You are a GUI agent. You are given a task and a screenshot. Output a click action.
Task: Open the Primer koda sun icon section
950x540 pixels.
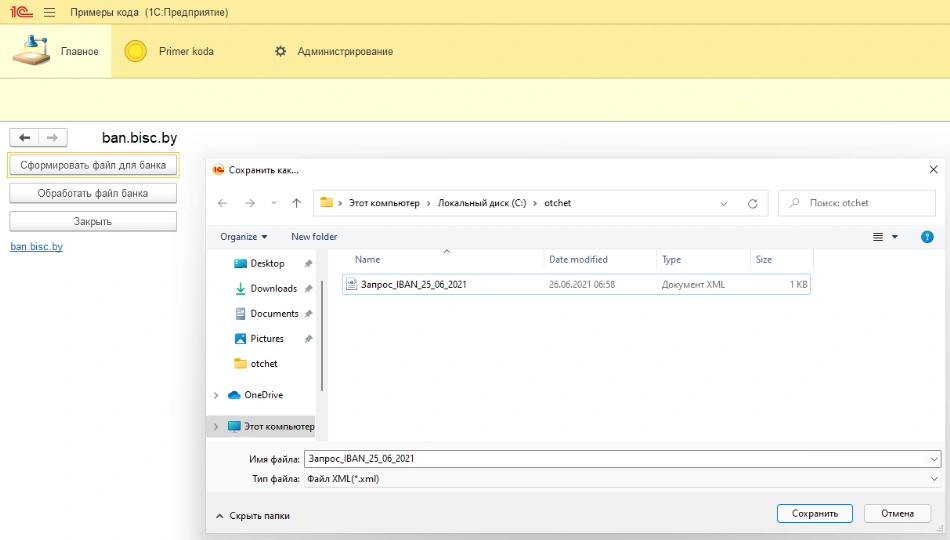pos(135,51)
